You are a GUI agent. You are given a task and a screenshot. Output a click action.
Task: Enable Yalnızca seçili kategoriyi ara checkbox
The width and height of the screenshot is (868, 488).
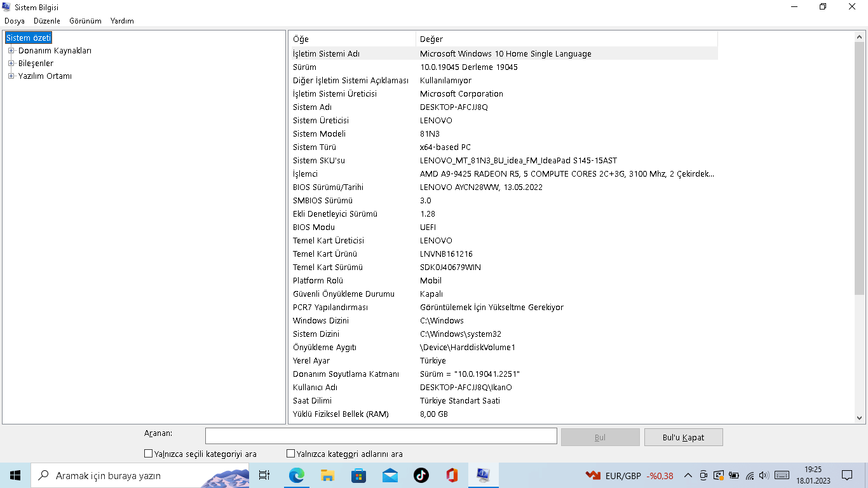tap(149, 454)
